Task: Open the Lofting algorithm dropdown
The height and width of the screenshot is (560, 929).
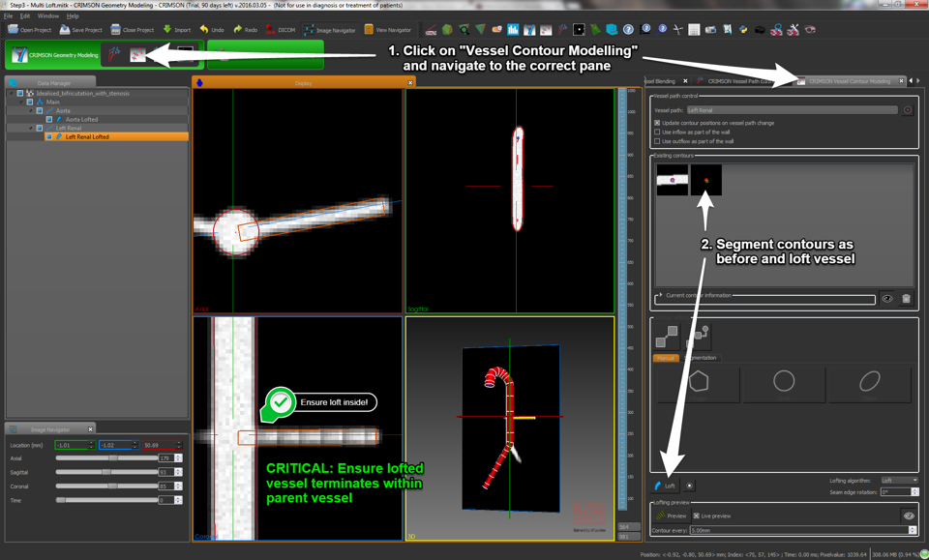Action: [x=899, y=480]
